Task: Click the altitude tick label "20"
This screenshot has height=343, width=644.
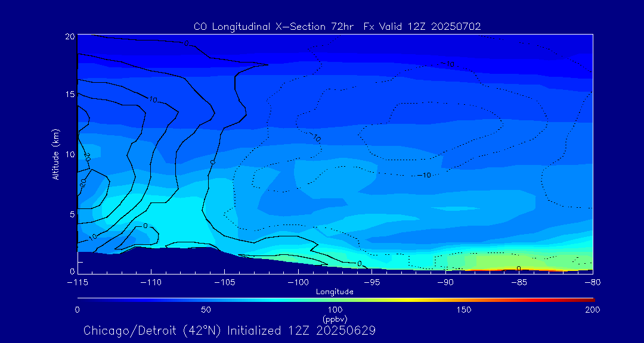Action: (69, 36)
